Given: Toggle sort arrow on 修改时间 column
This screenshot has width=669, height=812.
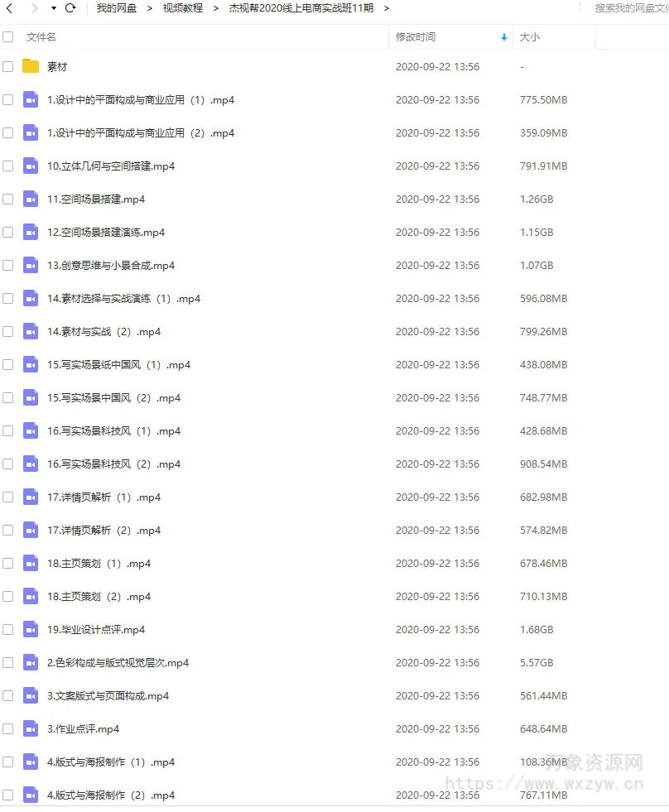Looking at the screenshot, I should tap(503, 37).
